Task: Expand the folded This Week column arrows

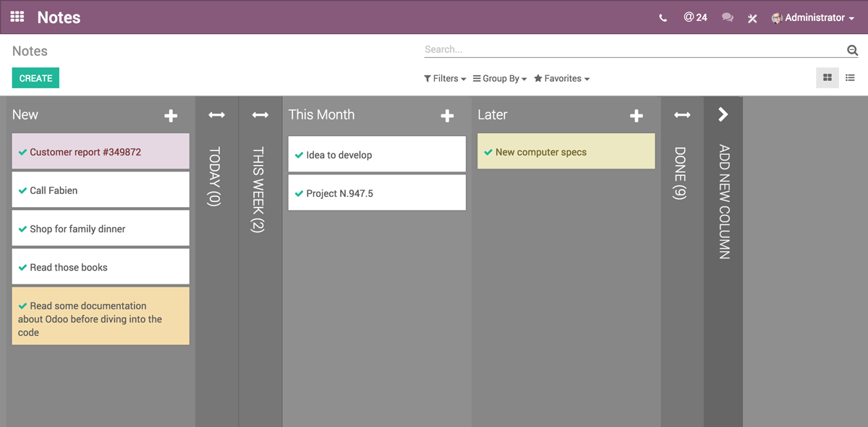Action: (260, 115)
